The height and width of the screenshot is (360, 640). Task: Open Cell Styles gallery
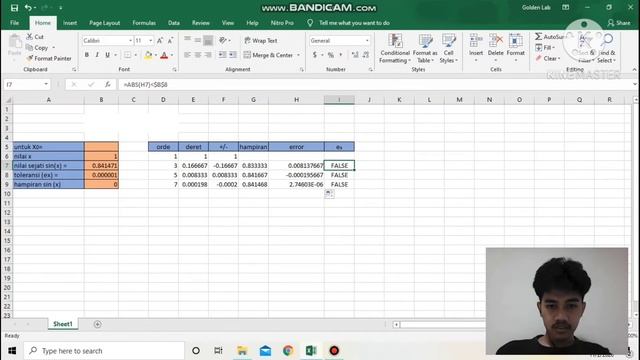point(449,49)
